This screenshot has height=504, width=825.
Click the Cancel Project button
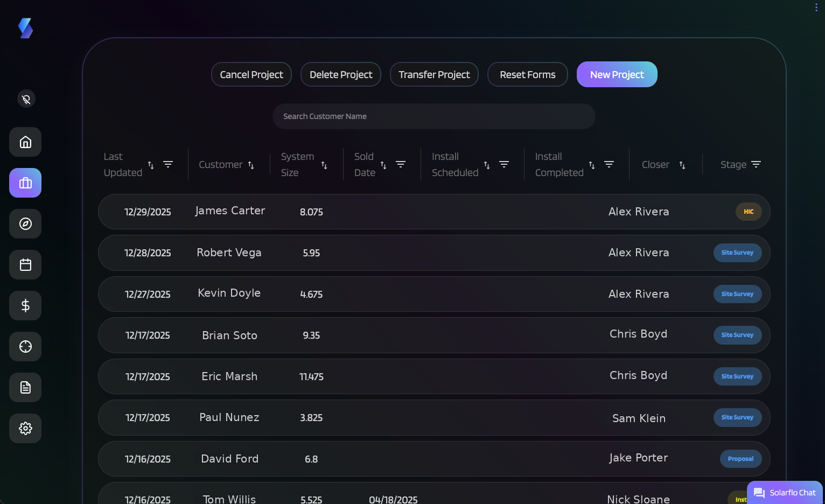[x=251, y=74]
